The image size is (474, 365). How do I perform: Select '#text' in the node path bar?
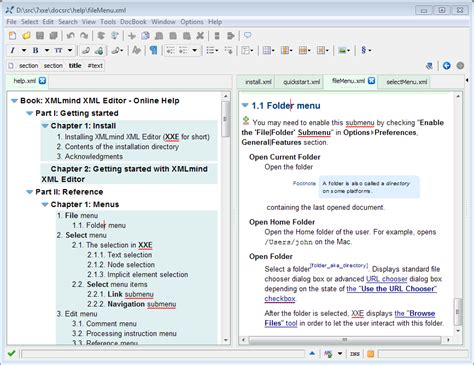(95, 66)
